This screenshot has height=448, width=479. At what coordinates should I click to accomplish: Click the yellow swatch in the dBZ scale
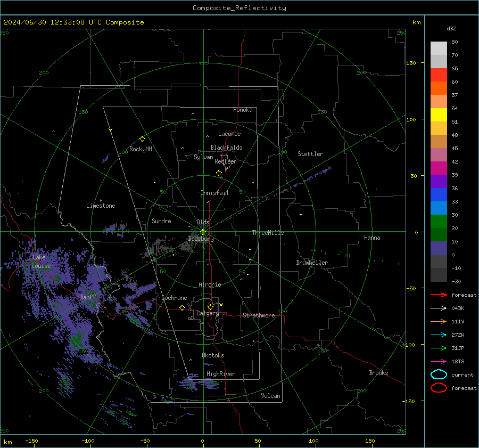click(439, 115)
